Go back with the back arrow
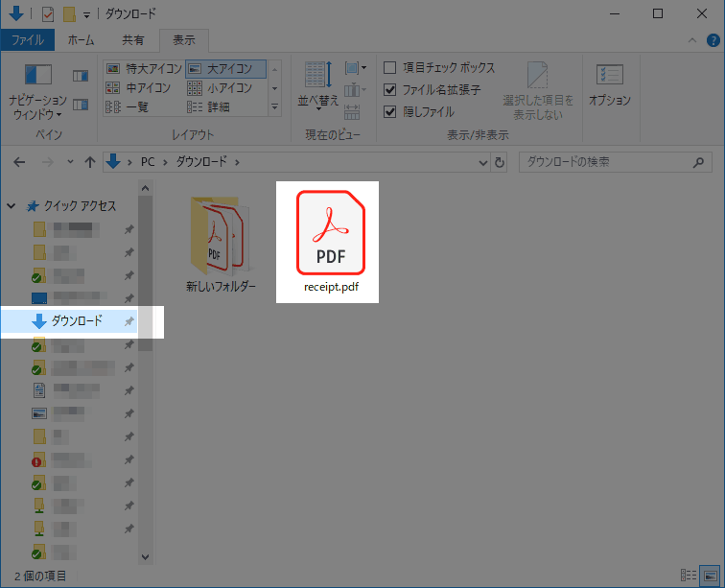 coord(19,162)
